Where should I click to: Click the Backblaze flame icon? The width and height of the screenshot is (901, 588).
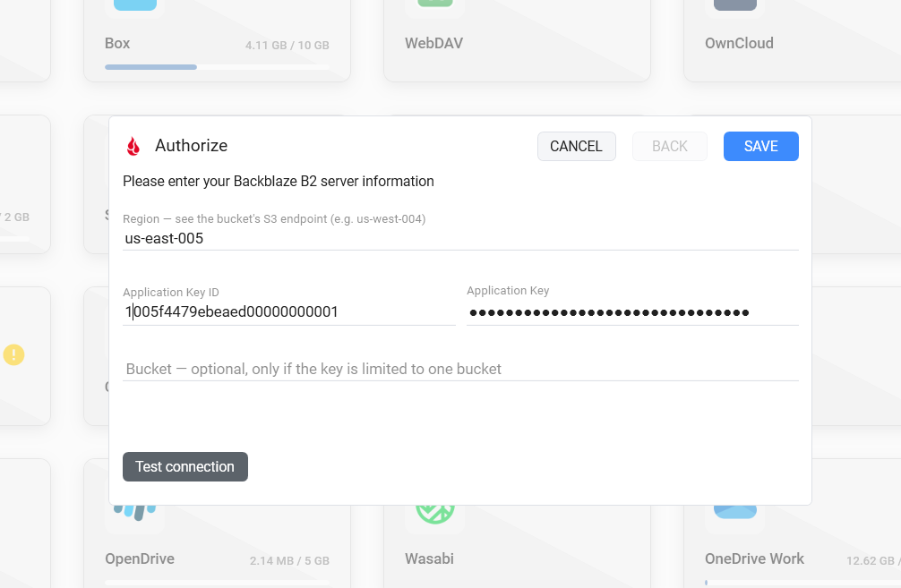click(133, 147)
